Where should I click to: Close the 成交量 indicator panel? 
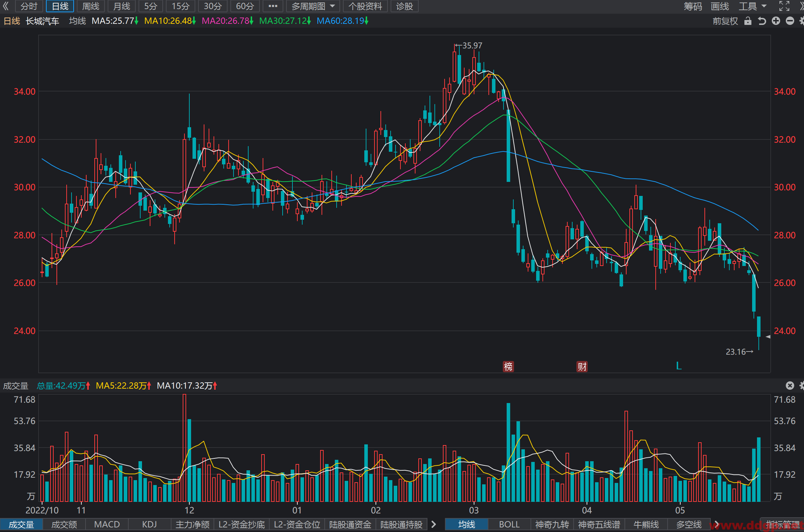coord(790,386)
